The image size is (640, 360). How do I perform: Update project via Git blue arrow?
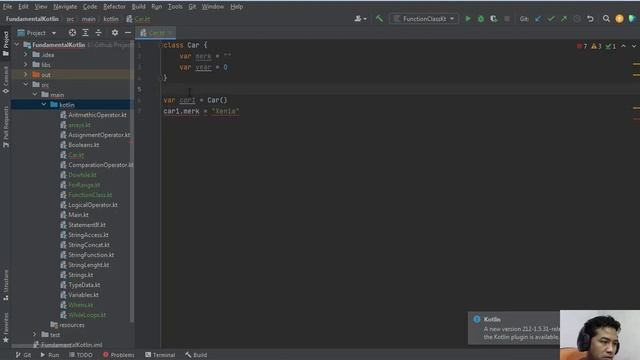click(x=538, y=19)
